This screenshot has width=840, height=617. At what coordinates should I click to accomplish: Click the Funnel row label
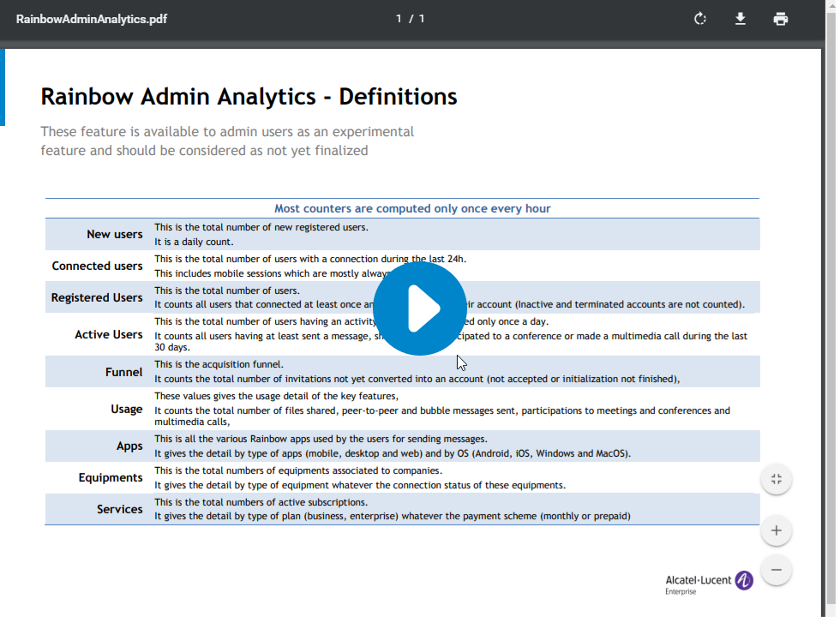click(x=123, y=372)
